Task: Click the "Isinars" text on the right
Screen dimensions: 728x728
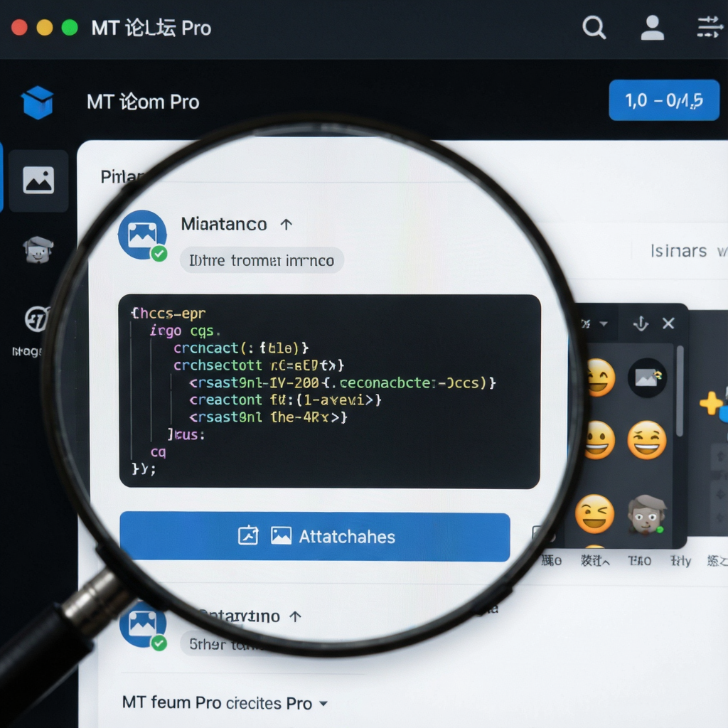Action: [678, 251]
